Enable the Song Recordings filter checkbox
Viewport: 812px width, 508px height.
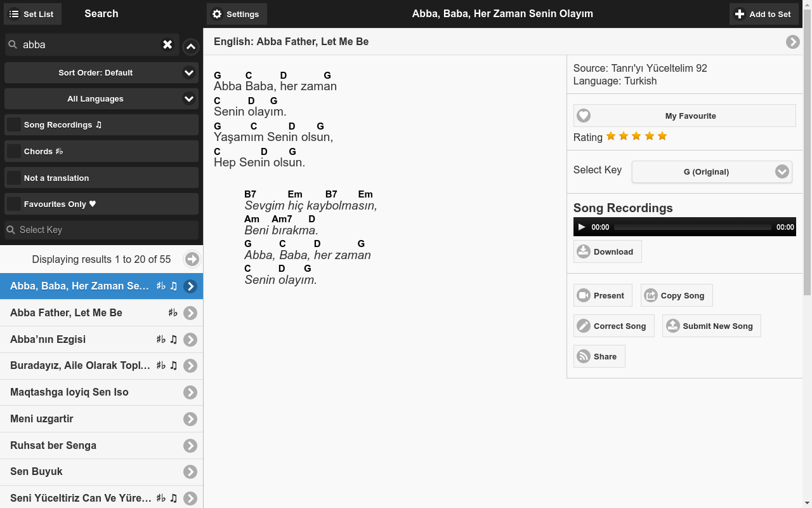[14, 125]
